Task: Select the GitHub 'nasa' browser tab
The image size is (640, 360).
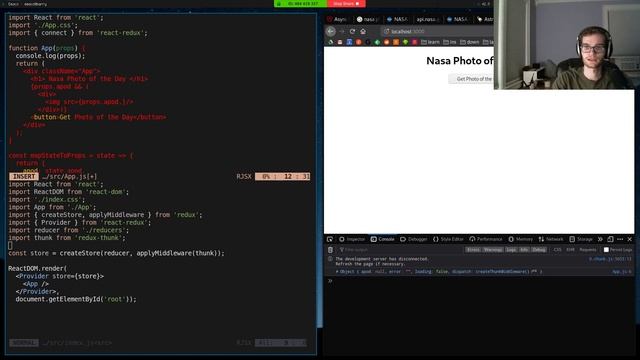Action: click(x=368, y=19)
